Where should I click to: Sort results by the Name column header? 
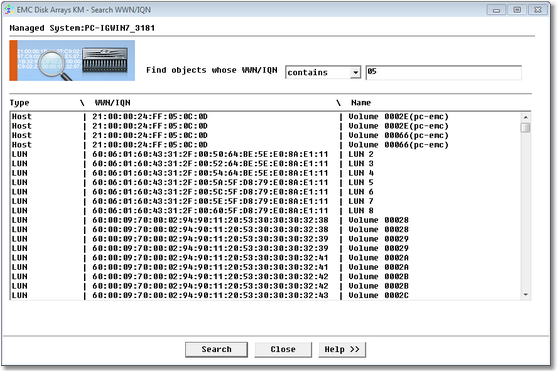coord(361,103)
